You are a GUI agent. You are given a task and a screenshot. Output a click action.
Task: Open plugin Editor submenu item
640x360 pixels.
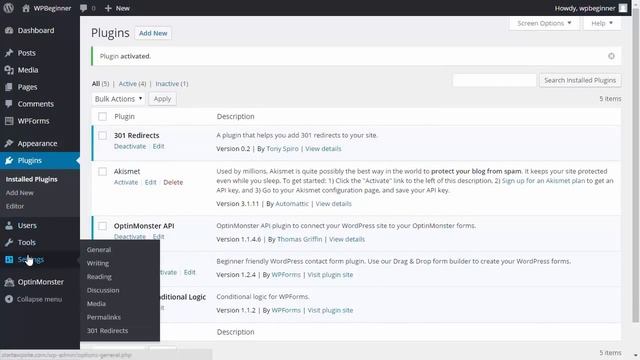[15, 206]
